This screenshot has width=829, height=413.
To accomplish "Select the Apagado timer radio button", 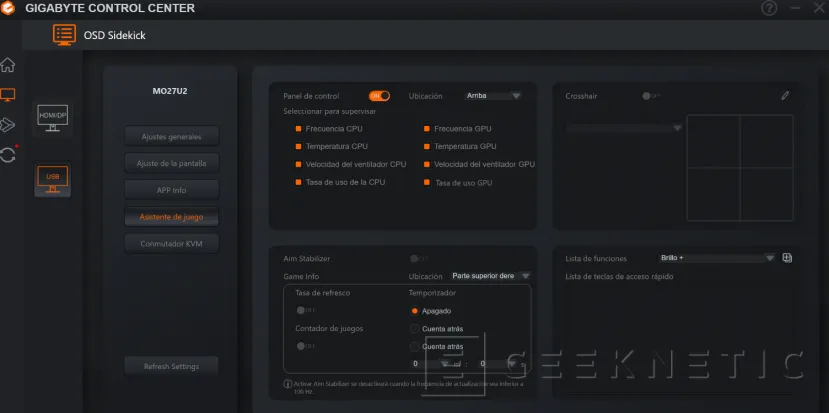I will 415,311.
